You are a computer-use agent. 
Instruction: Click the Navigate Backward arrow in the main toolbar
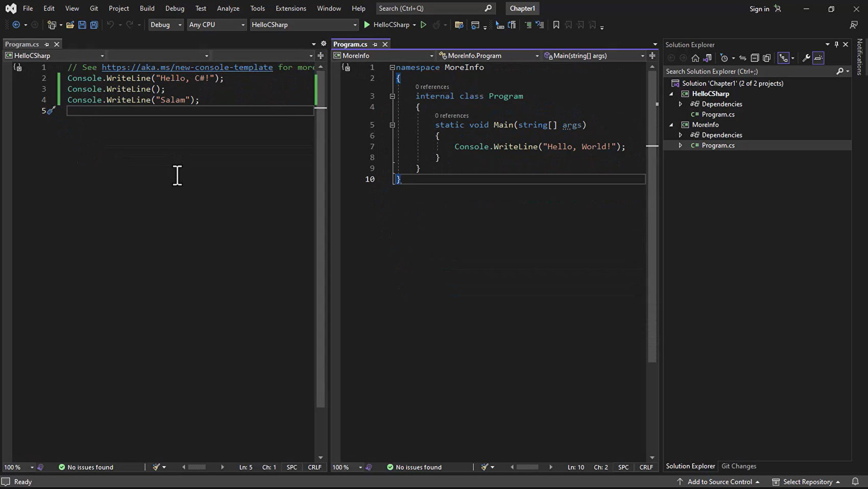pyautogui.click(x=16, y=25)
